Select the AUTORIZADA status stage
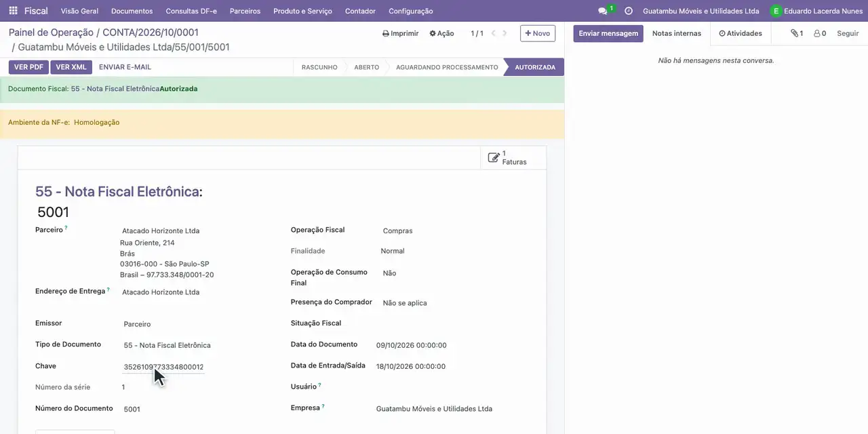 (x=535, y=67)
